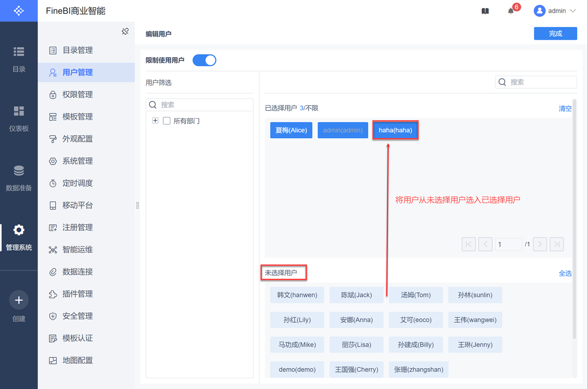Click the 注册管理 icon
This screenshot has height=389, width=588.
tap(53, 228)
